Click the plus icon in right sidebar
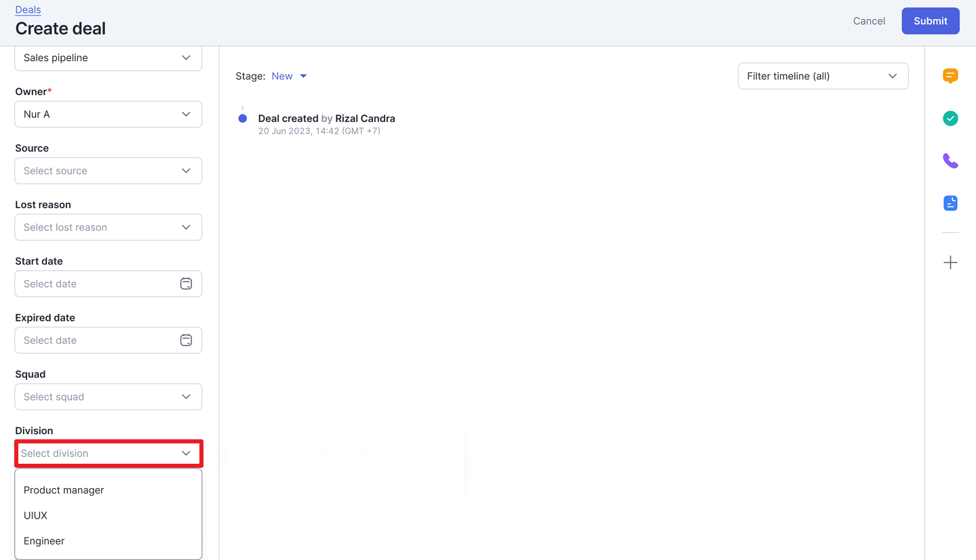This screenshot has width=976, height=560. pos(950,262)
